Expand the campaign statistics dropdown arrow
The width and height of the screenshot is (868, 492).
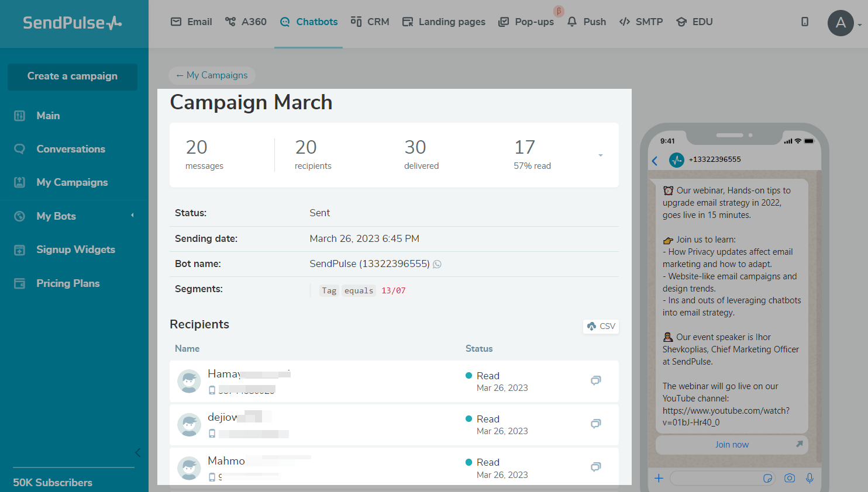click(601, 155)
